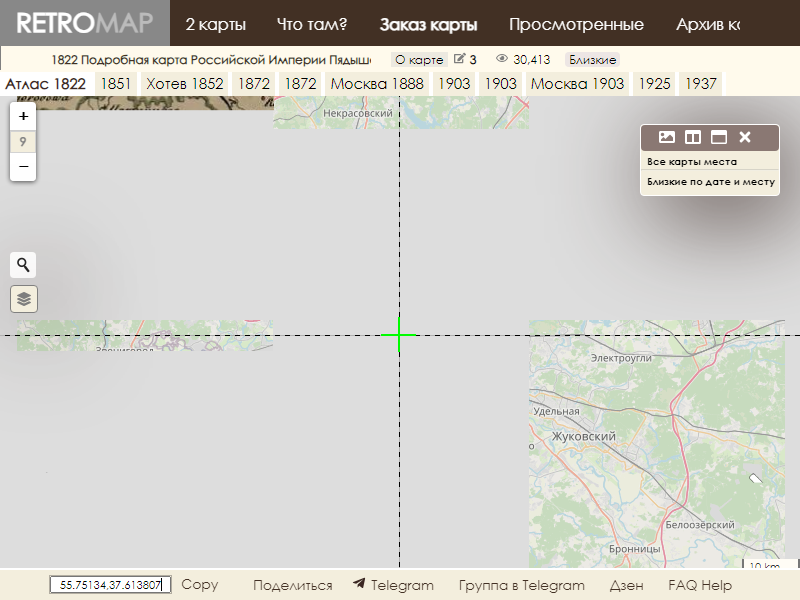This screenshot has width=800, height=600.
Task: Select full window view icon in panel
Action: click(x=718, y=137)
